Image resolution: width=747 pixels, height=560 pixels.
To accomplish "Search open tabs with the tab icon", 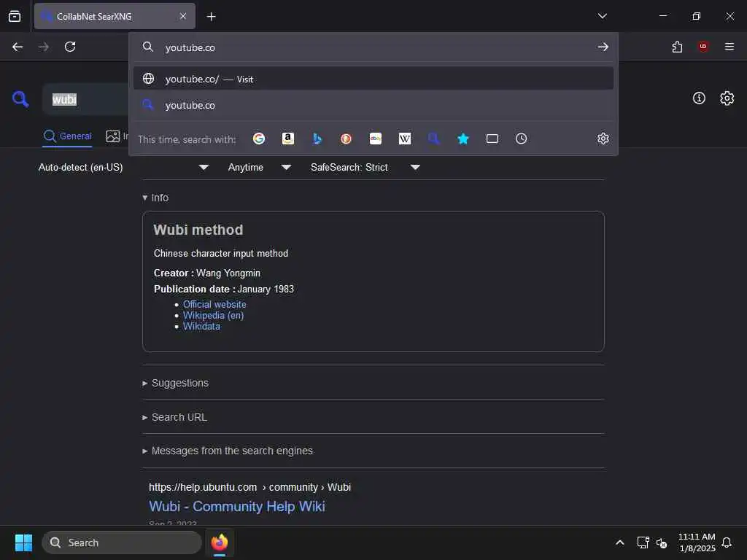I will [x=492, y=139].
